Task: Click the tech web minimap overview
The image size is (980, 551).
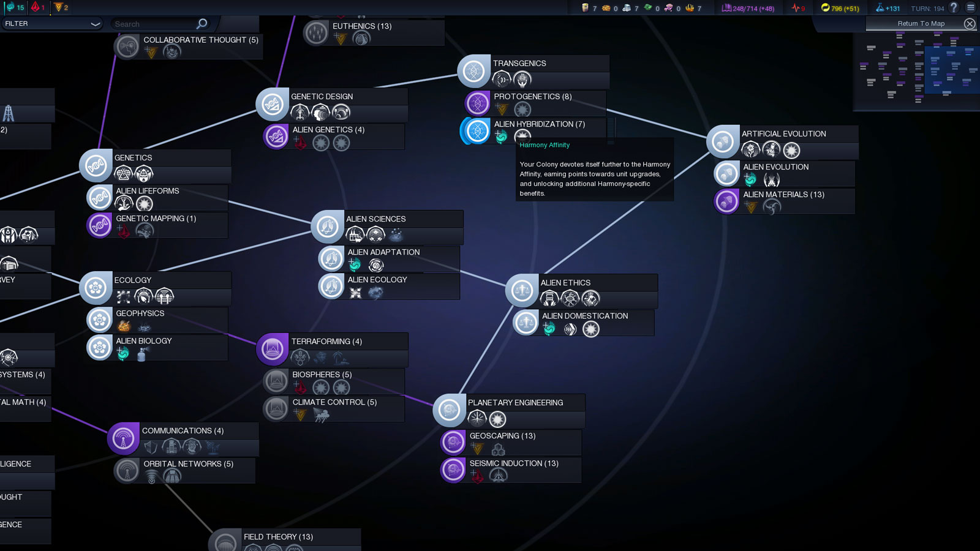Action: point(916,71)
